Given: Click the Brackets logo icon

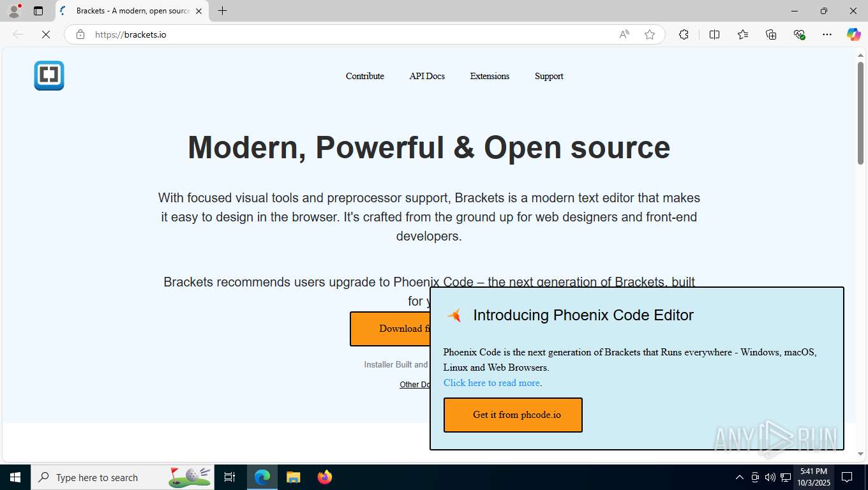Looking at the screenshot, I should pyautogui.click(x=49, y=75).
